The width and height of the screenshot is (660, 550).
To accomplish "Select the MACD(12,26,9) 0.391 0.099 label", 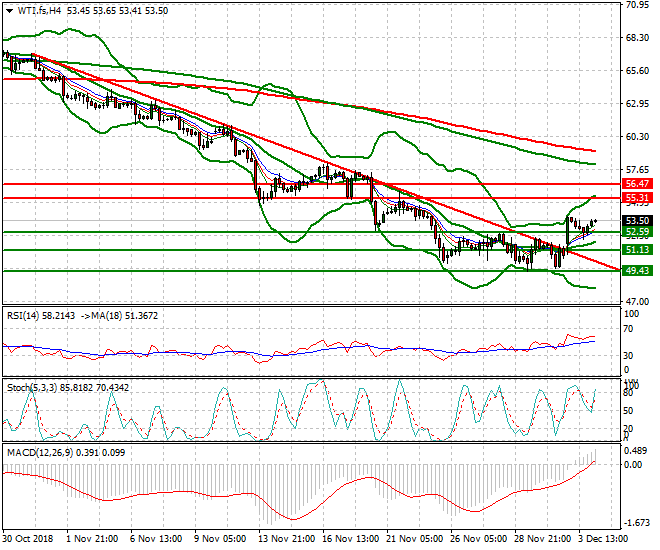I will click(66, 453).
